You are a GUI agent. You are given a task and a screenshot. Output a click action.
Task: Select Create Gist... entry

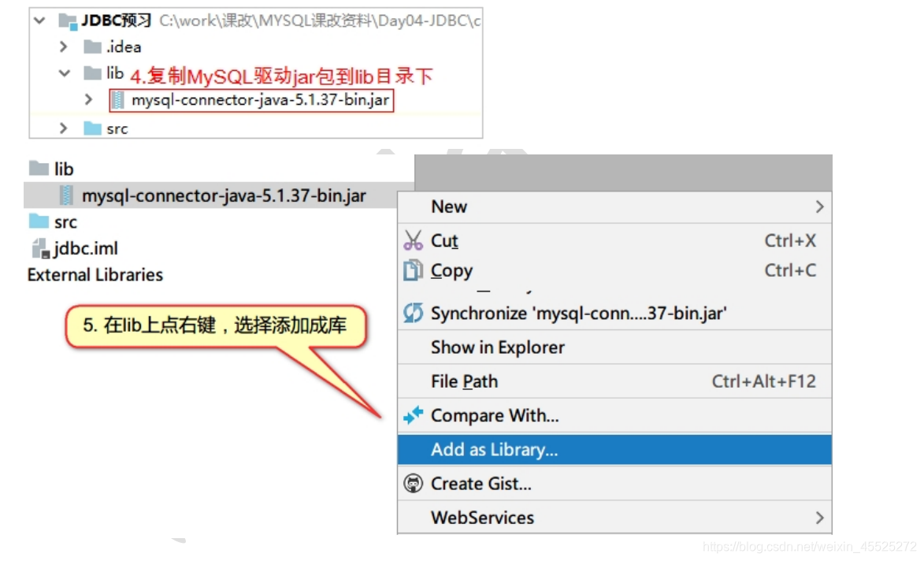(x=614, y=484)
